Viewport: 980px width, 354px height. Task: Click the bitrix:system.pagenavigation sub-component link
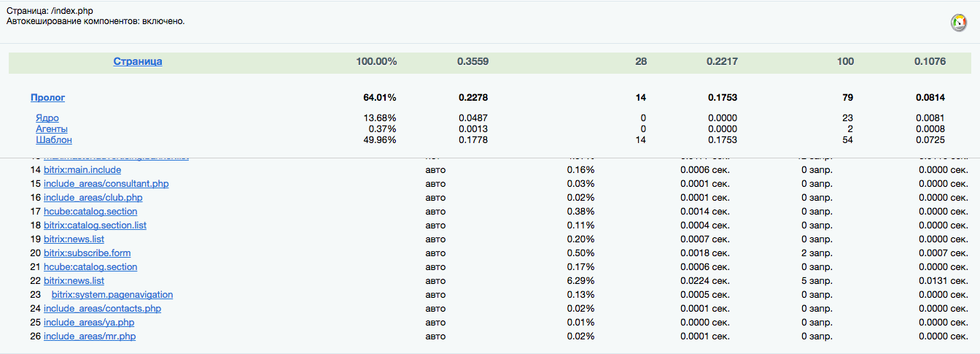[x=112, y=294]
